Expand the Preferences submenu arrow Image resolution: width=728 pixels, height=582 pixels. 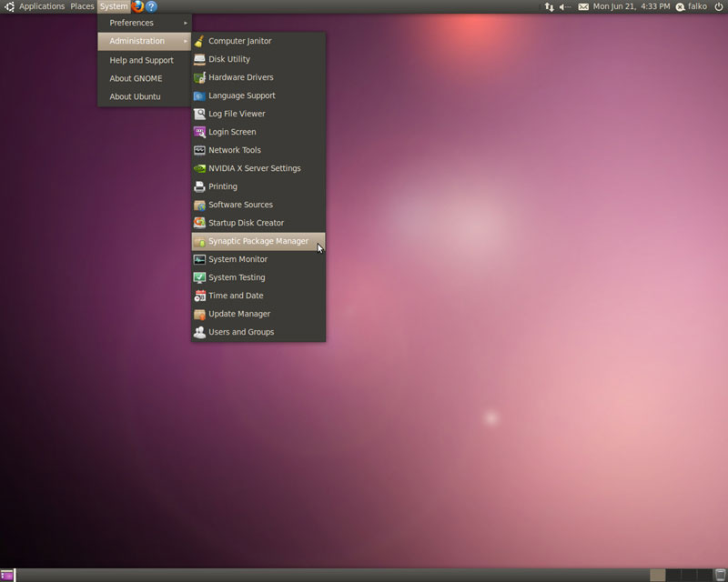click(x=186, y=23)
